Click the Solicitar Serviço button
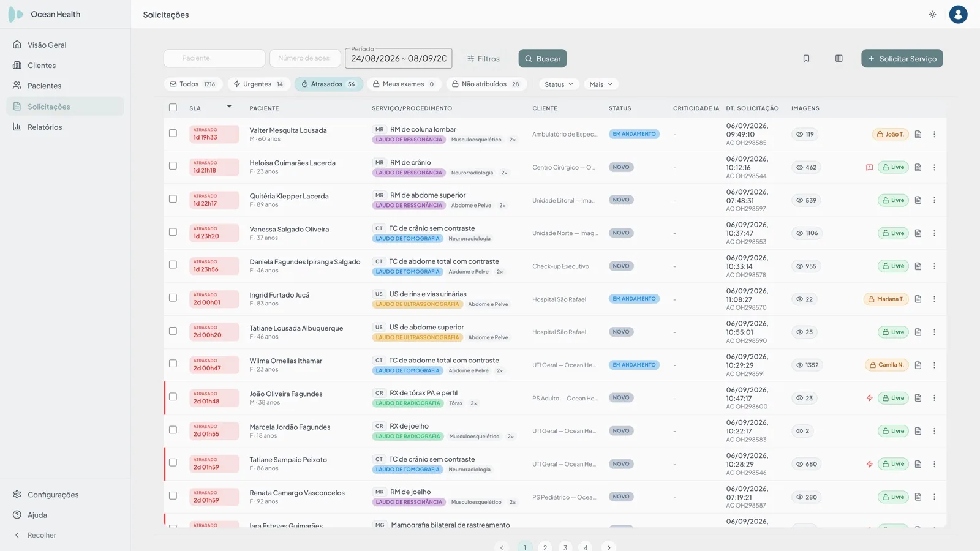 pyautogui.click(x=902, y=59)
